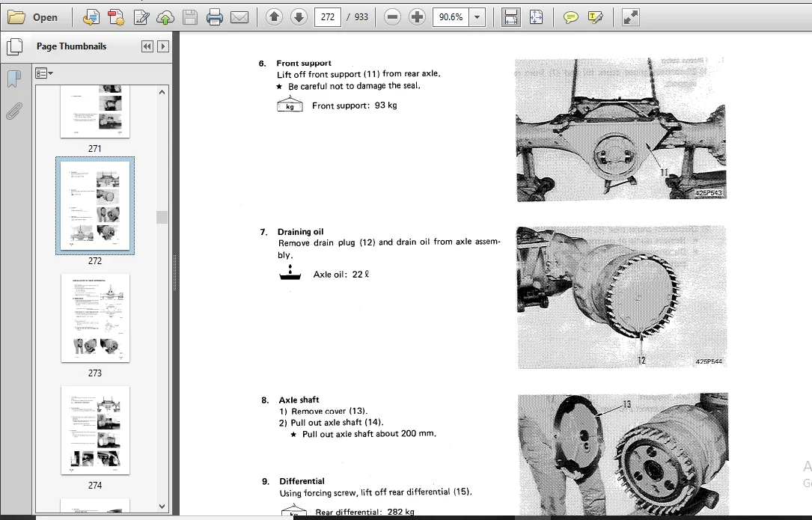Viewport: 812px width, 520px height.
Task: Collapse the thumbnails panel with double arrow
Action: [147, 46]
